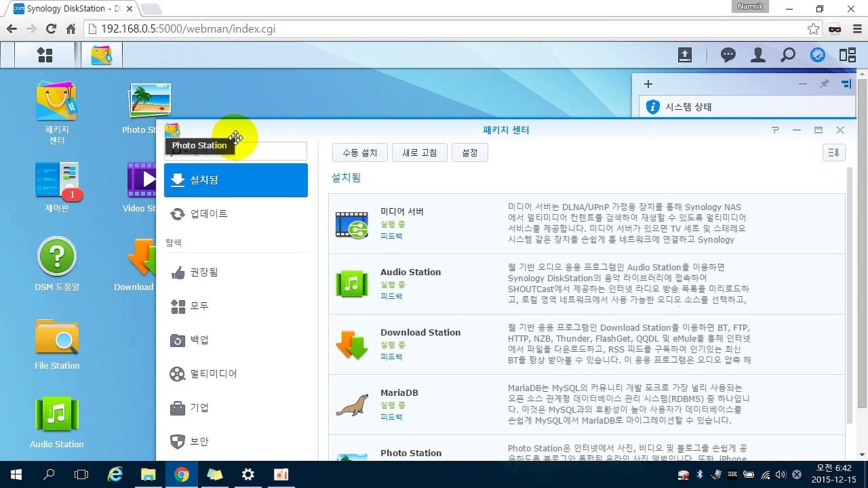
Task: Dock the widget panel using rightmost icon
Action: coord(846,84)
